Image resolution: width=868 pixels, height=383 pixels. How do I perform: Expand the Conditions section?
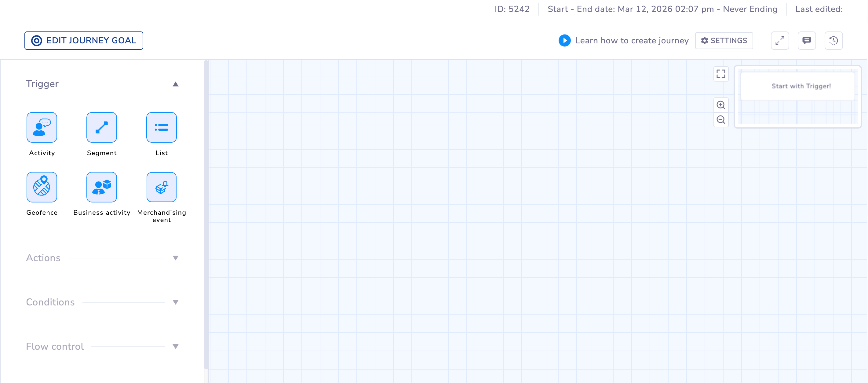176,302
